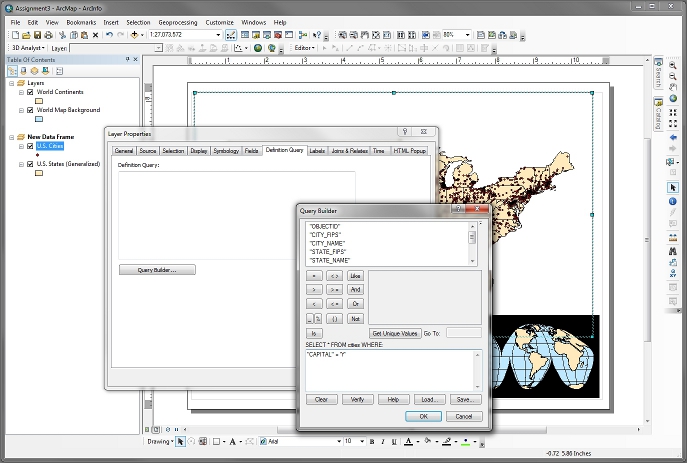The image size is (687, 463).
Task: Click the World Map Background blue symbol swatch
Action: coord(39,119)
